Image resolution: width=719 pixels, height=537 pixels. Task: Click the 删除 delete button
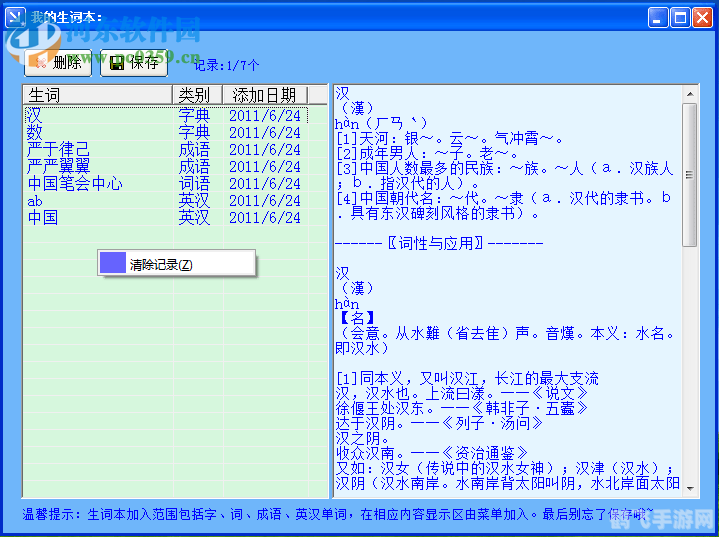click(x=58, y=62)
